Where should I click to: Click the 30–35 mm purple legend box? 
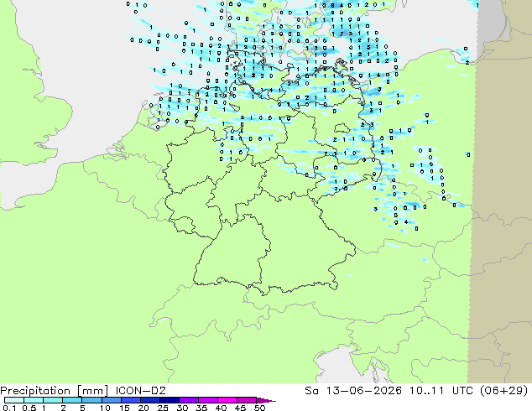[188, 400]
